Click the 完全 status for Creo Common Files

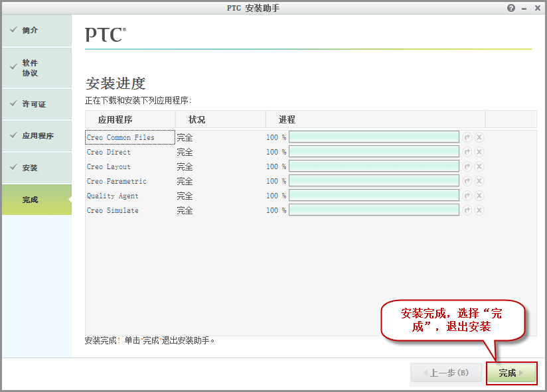185,138
